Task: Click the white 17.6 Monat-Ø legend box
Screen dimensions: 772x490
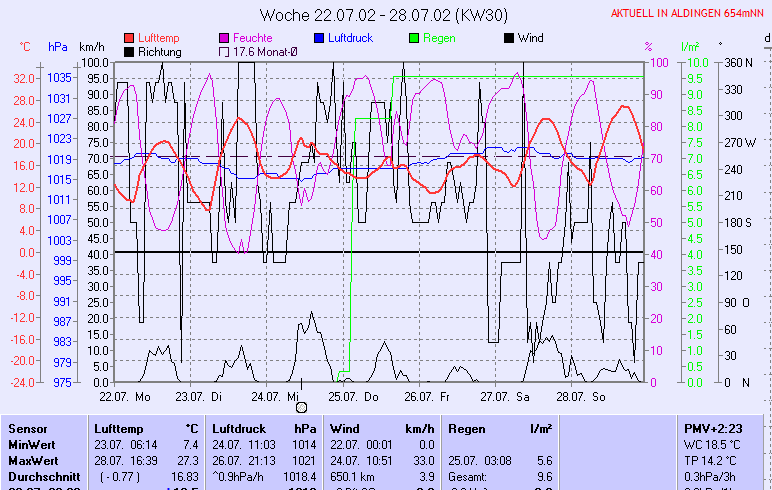Action: click(224, 51)
